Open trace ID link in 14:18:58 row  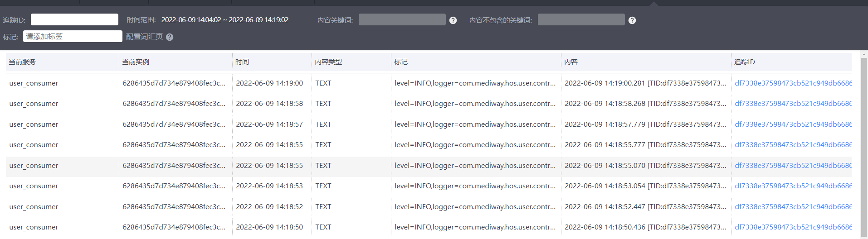(x=793, y=104)
